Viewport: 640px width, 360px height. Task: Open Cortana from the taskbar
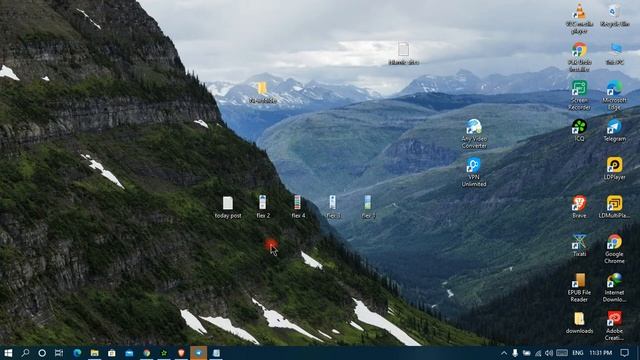tap(42, 353)
